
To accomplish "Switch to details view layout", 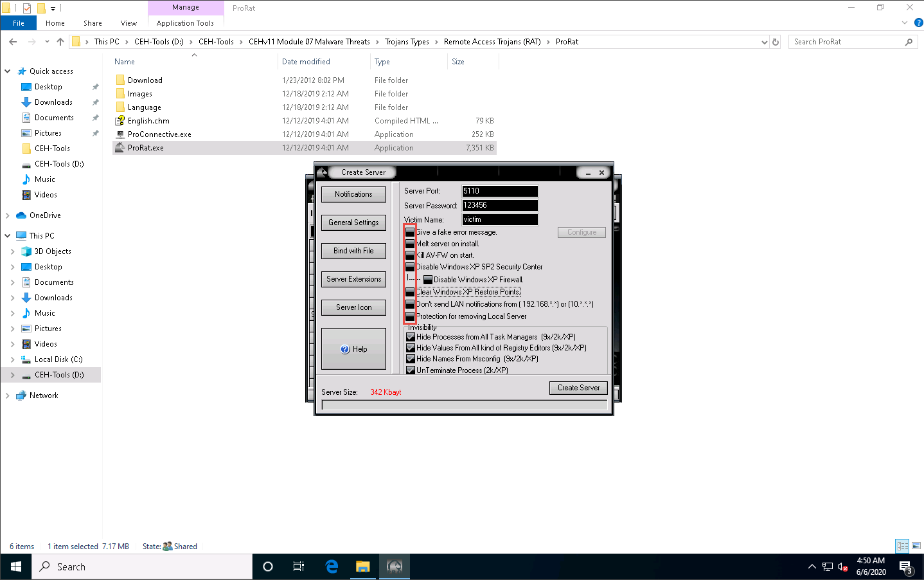I will point(903,546).
